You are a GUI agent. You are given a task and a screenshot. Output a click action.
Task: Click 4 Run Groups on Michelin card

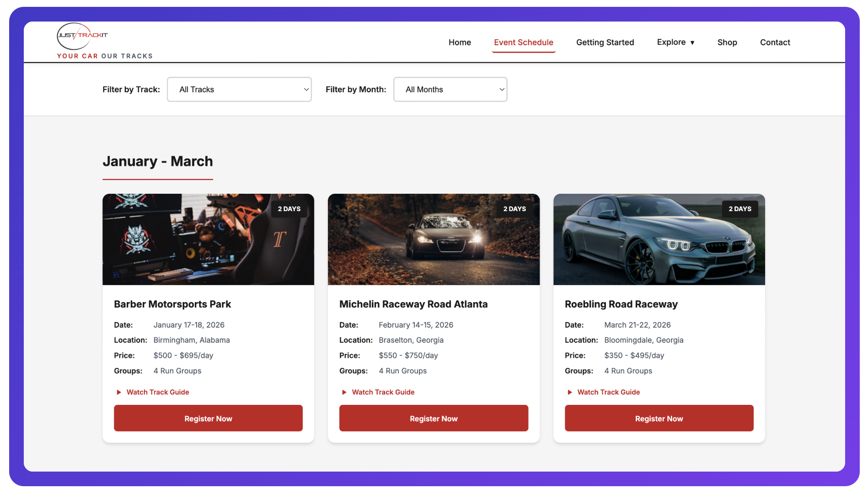(403, 371)
